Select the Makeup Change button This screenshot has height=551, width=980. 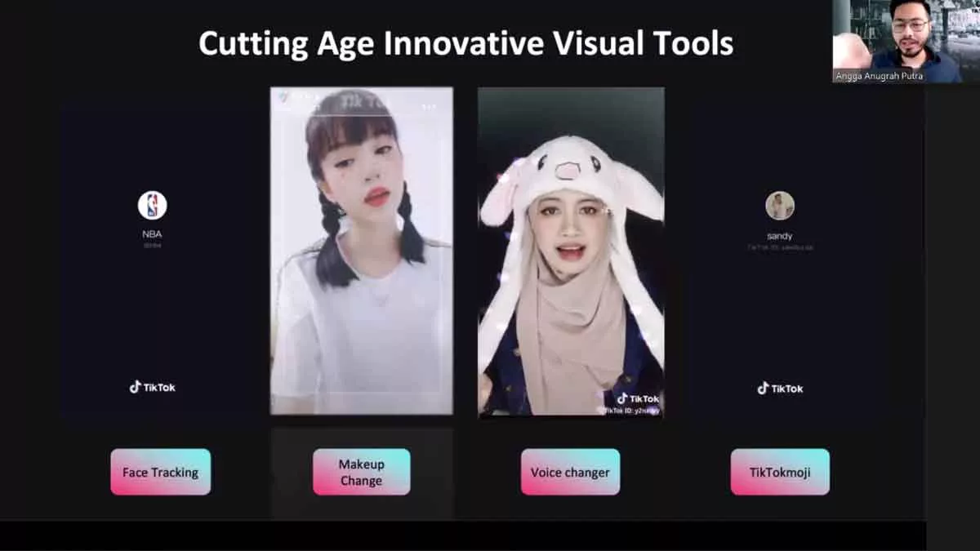[x=361, y=472]
